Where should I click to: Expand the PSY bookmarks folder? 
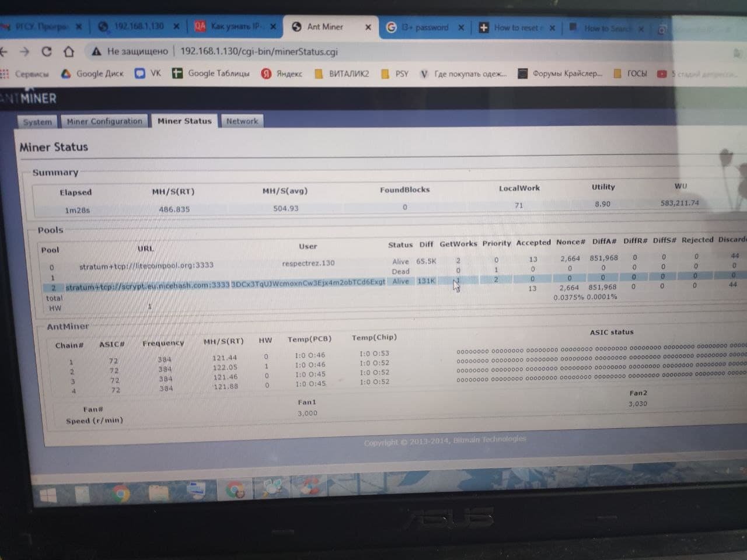(395, 73)
